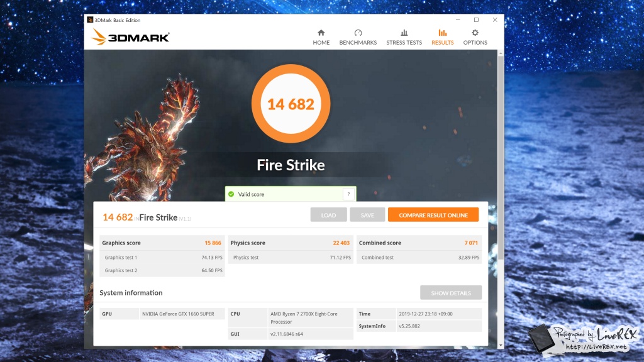Select the RESULTS tab
Viewport: 644px width, 362px height.
pos(442,37)
